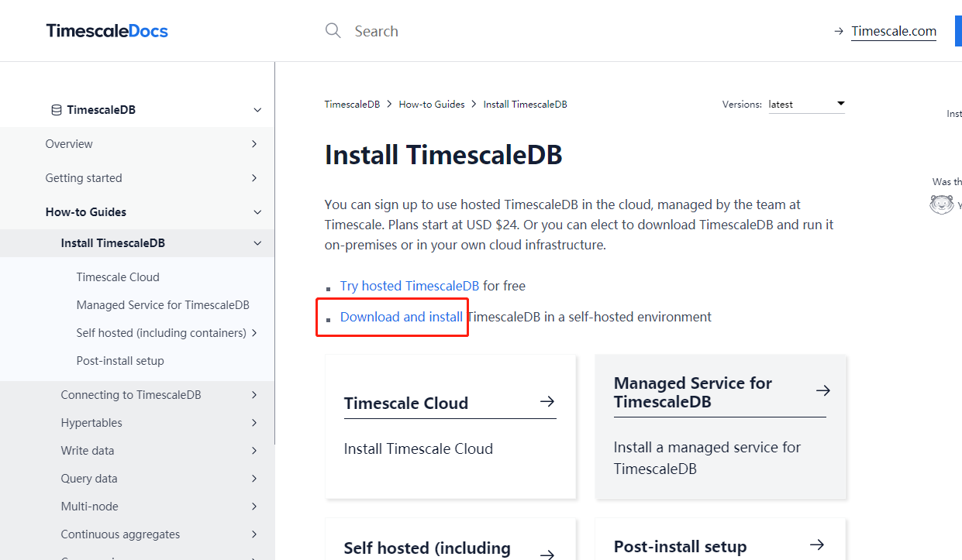Expand the Write data chevron
Image resolution: width=962 pixels, height=560 pixels.
tap(254, 451)
